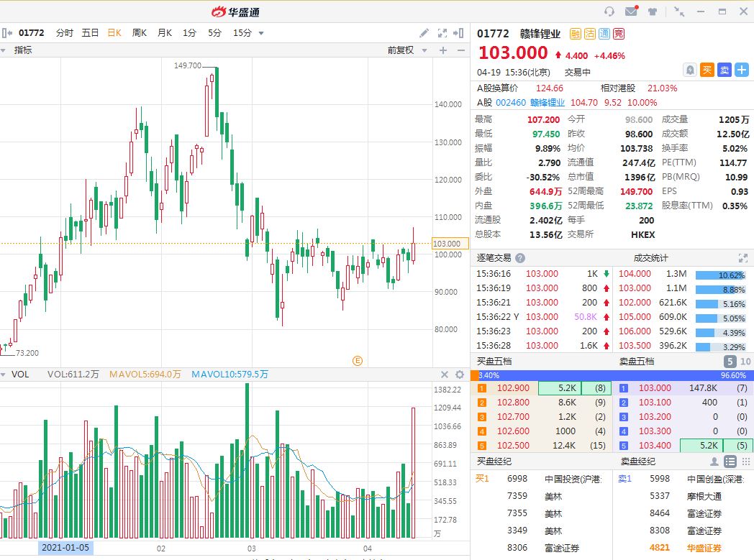Screen dimensions: 754x560
Task: Select the 分时 intraday tab
Action: click(x=64, y=33)
